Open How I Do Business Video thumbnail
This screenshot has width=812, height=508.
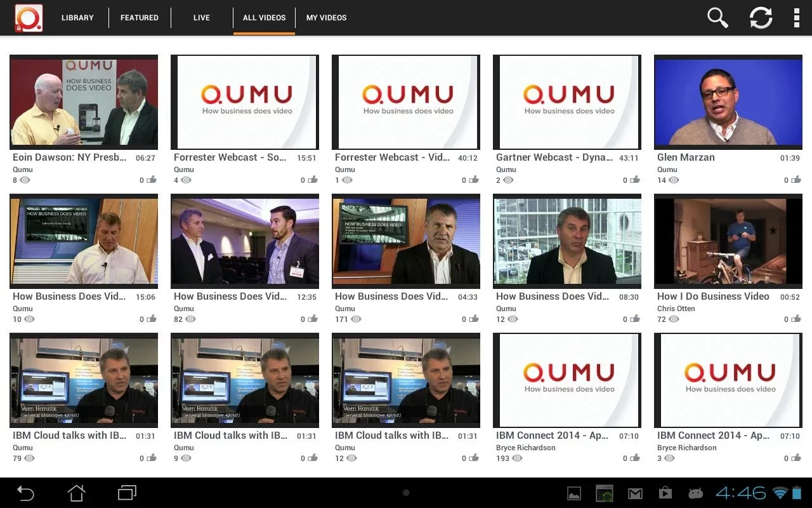point(728,241)
